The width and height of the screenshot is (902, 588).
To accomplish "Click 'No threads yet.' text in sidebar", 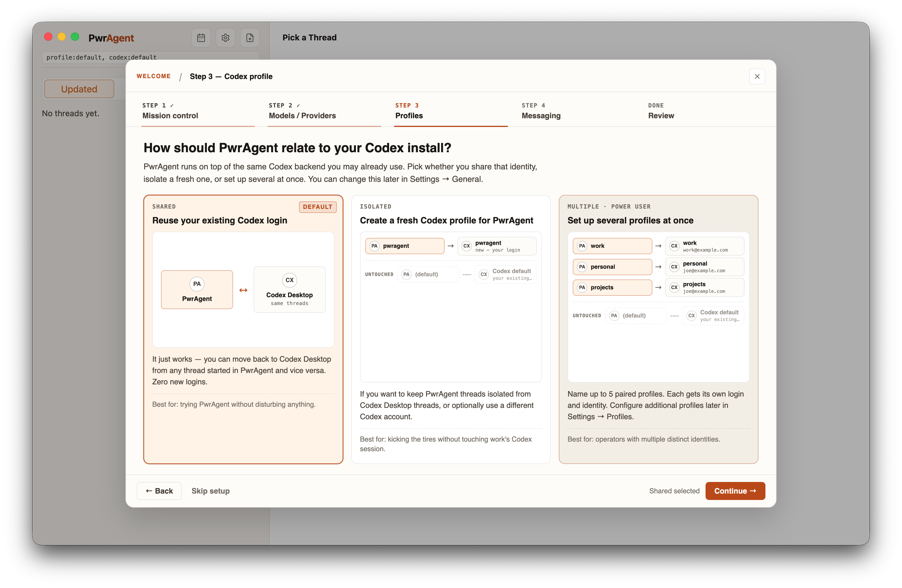I will coord(71,114).
